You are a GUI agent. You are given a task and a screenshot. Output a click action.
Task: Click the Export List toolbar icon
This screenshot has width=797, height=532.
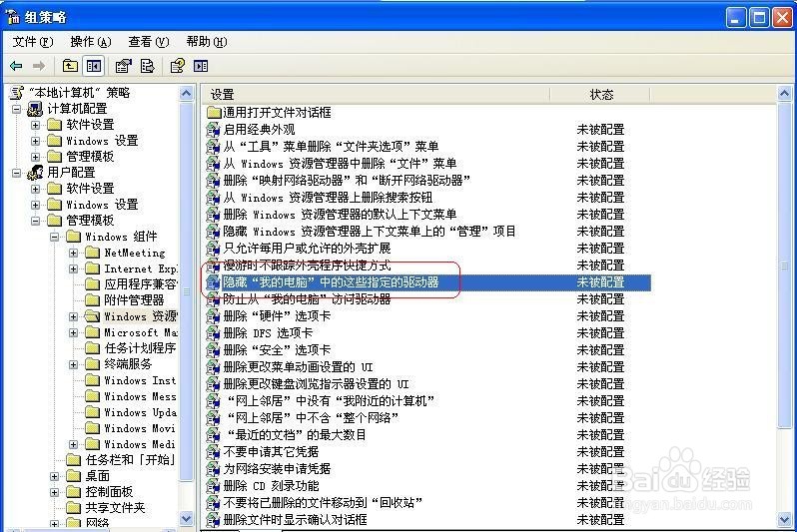click(147, 66)
